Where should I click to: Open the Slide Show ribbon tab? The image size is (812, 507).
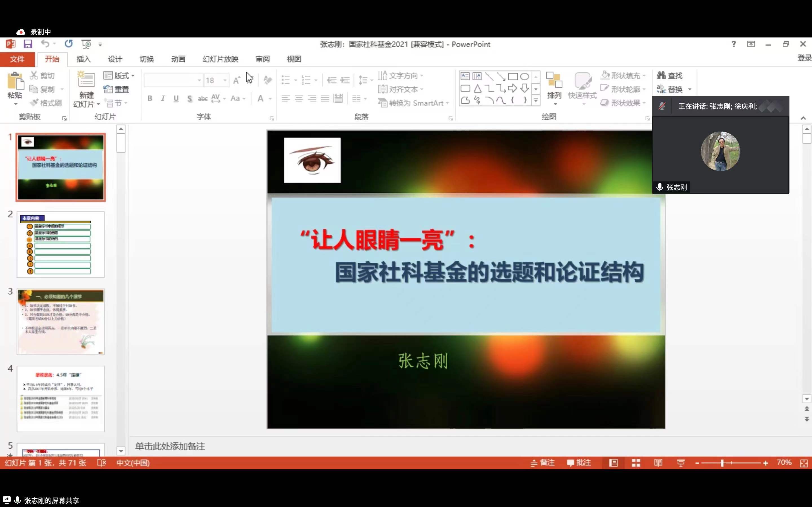(220, 59)
